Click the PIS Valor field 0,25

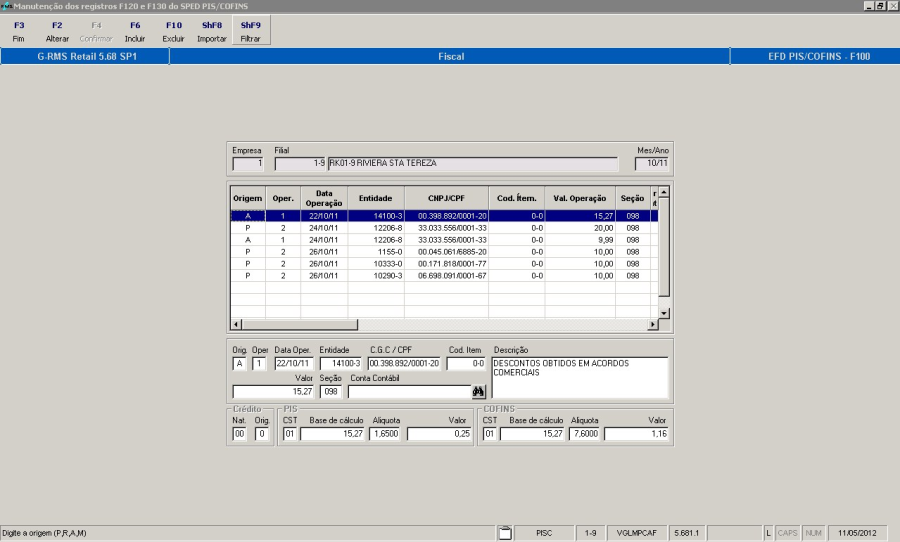(439, 434)
